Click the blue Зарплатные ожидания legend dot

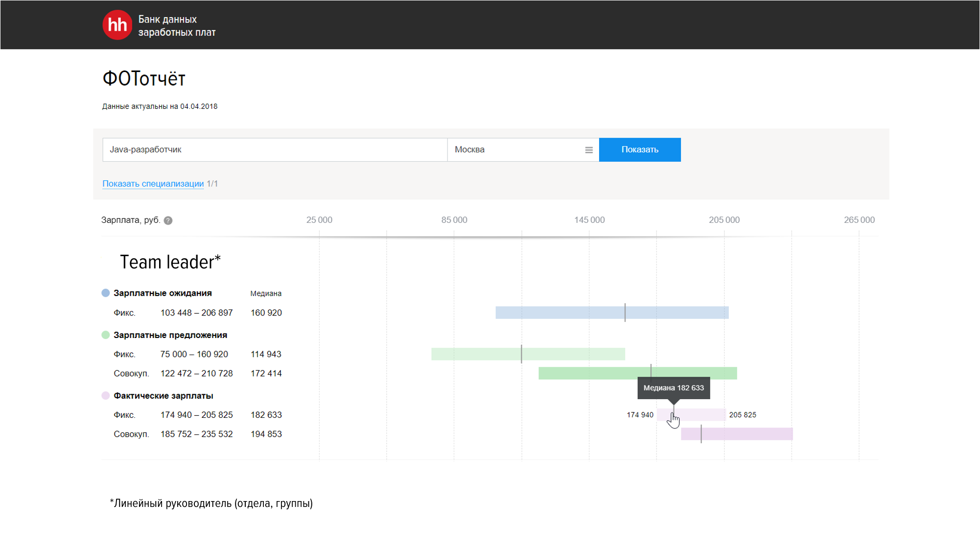click(x=105, y=293)
